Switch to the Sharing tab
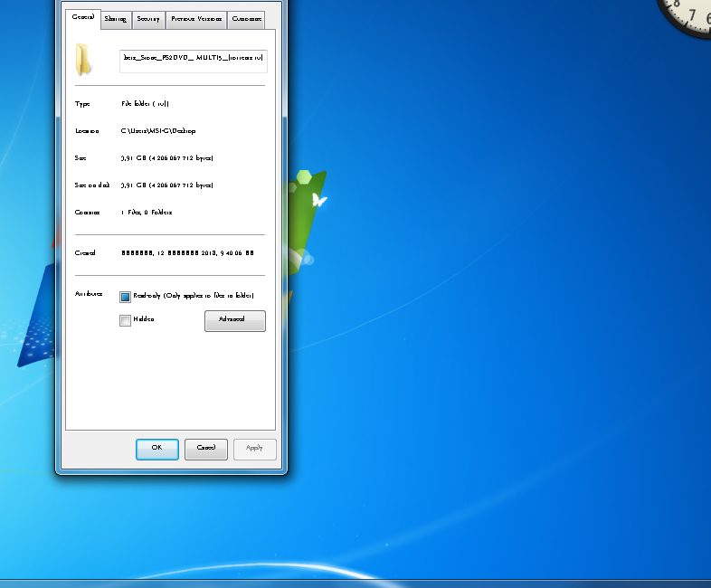 [115, 19]
